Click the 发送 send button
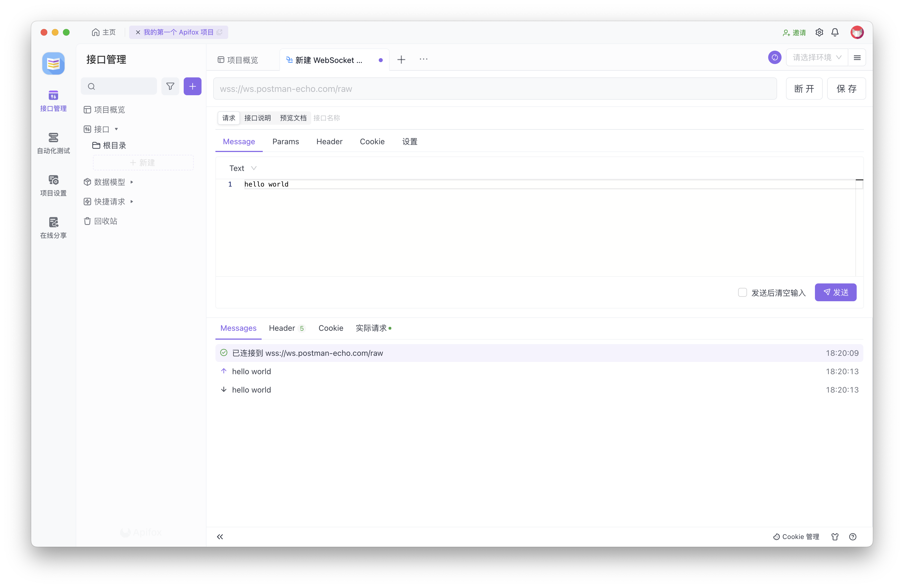The height and width of the screenshot is (588, 904). coord(835,293)
